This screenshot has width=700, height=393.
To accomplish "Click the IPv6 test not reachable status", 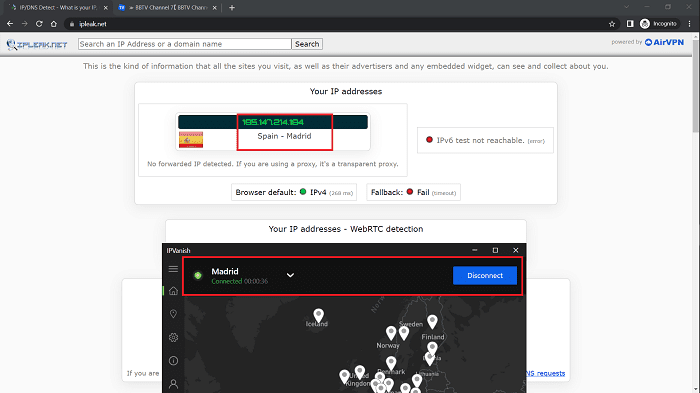I will click(x=485, y=140).
